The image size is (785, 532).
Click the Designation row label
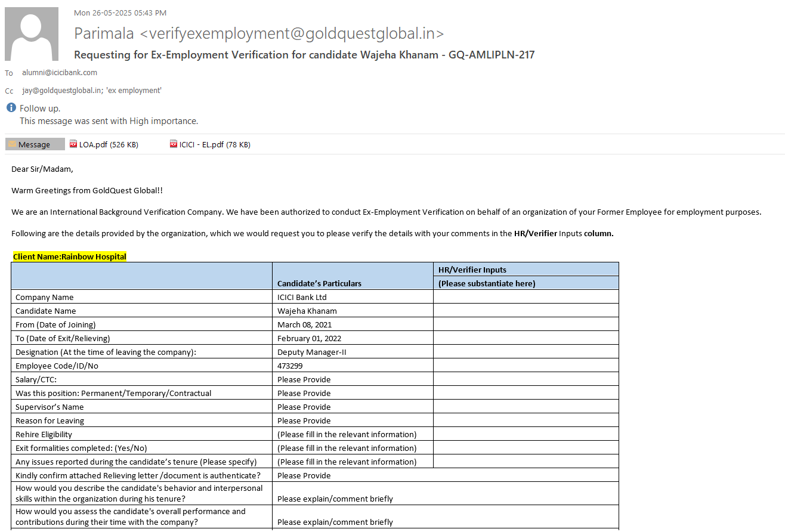(x=106, y=352)
